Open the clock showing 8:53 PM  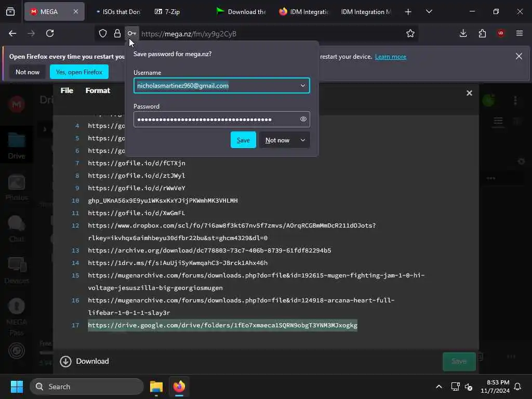495,387
